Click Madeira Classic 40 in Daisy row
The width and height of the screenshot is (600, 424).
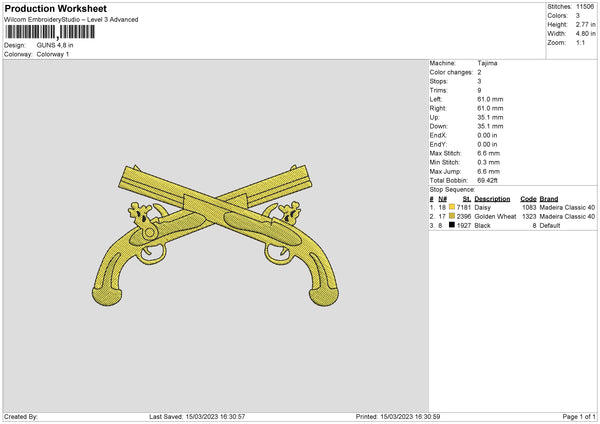567,207
